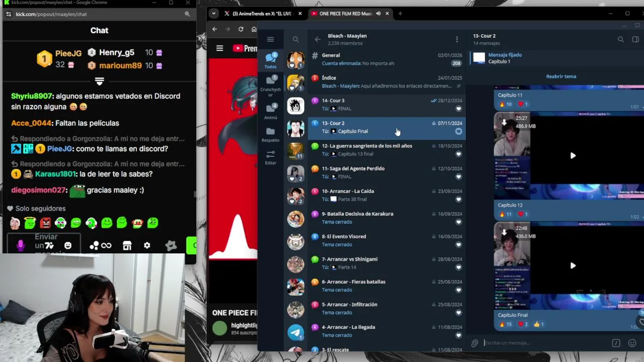Click the thumbs-up reaction on Capítulo Final
644x362 pixels.
pyautogui.click(x=539, y=324)
